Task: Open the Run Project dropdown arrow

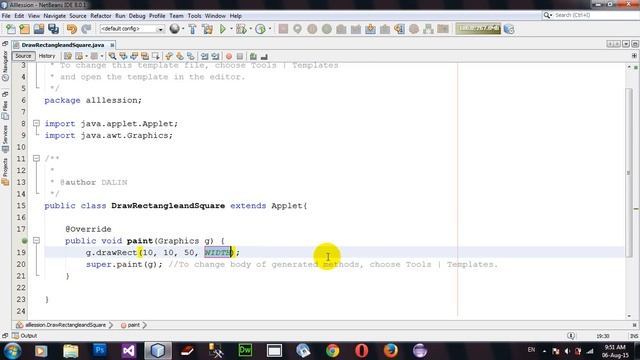Action: [231, 29]
